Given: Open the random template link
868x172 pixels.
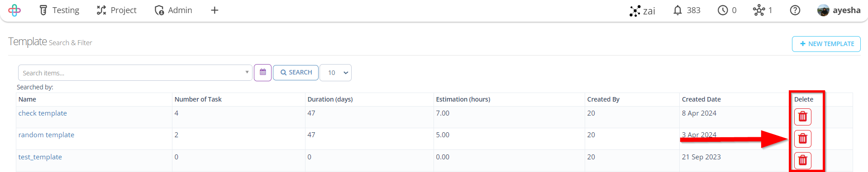Looking at the screenshot, I should 46,135.
